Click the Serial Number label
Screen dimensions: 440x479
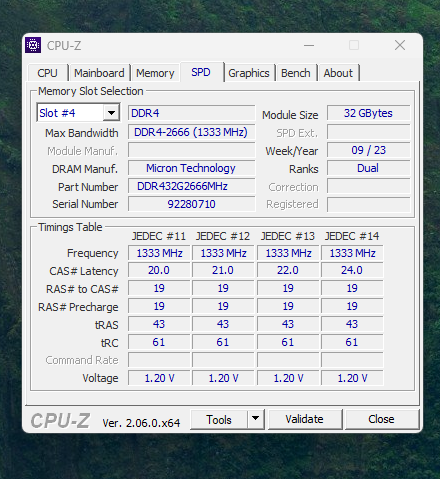click(x=85, y=204)
